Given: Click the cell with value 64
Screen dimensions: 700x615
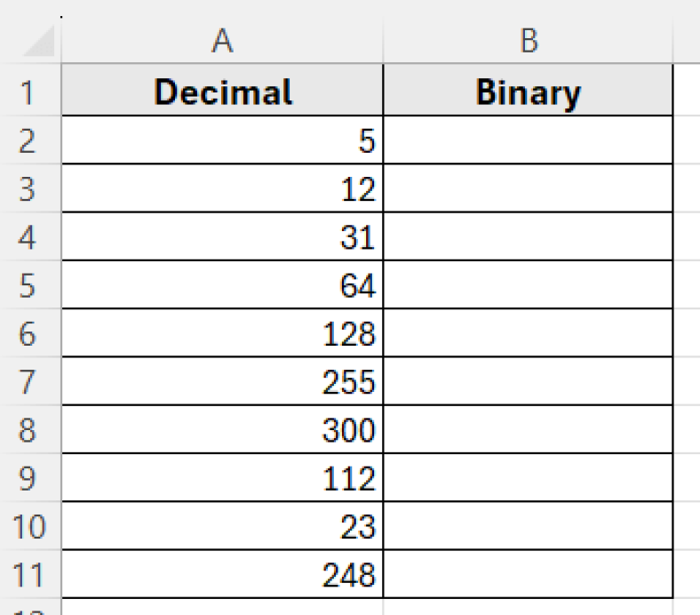Looking at the screenshot, I should coord(222,286).
